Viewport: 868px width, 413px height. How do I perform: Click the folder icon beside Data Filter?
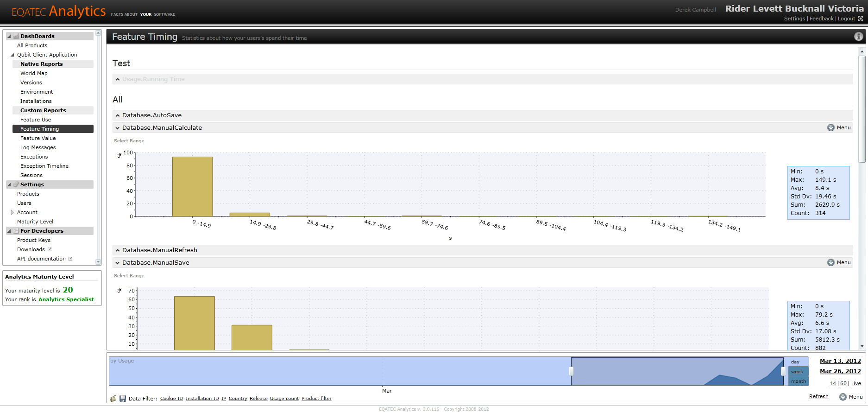(x=113, y=399)
